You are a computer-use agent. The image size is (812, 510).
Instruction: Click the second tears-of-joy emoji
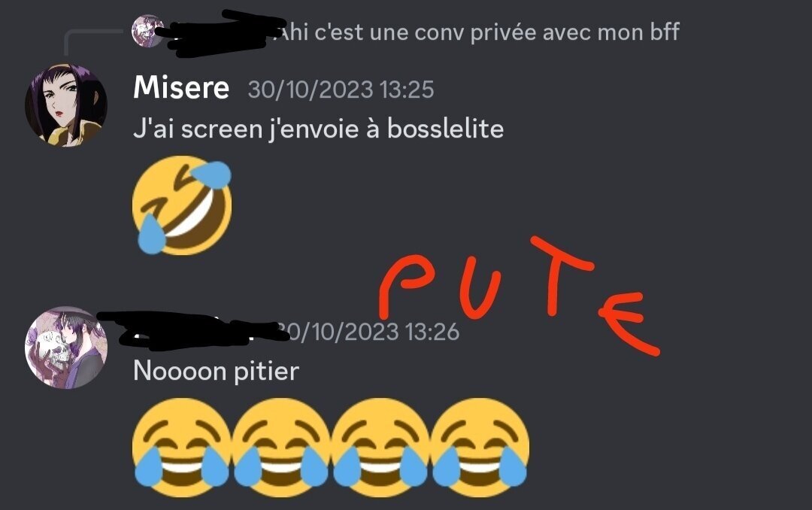[281, 448]
